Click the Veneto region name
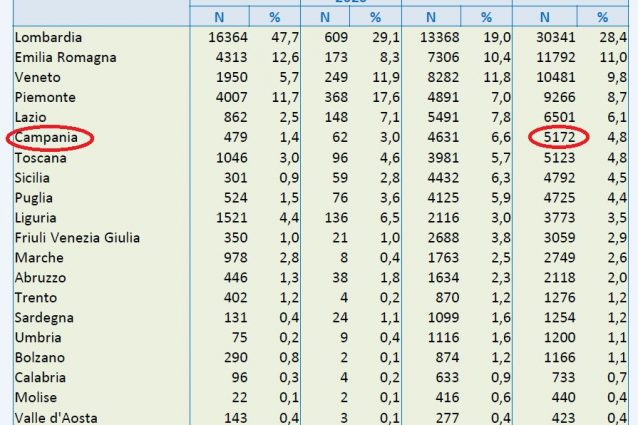The image size is (638, 425). [38, 77]
